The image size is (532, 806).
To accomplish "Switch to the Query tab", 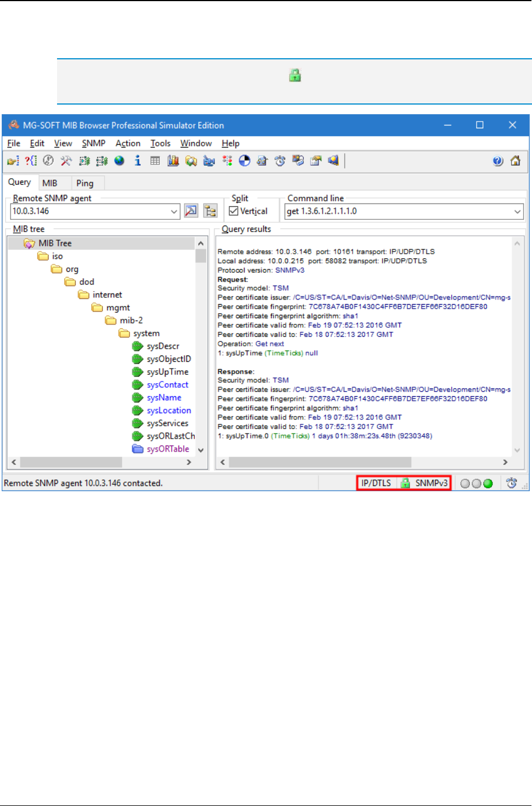I will [x=20, y=182].
